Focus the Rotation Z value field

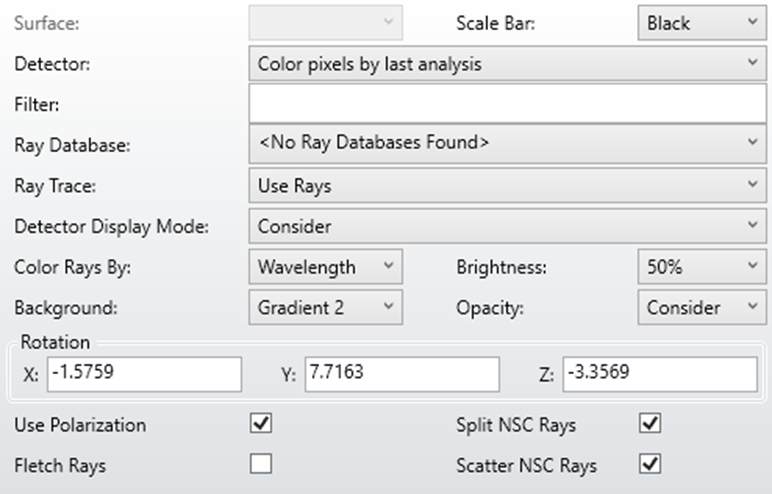[659, 374]
